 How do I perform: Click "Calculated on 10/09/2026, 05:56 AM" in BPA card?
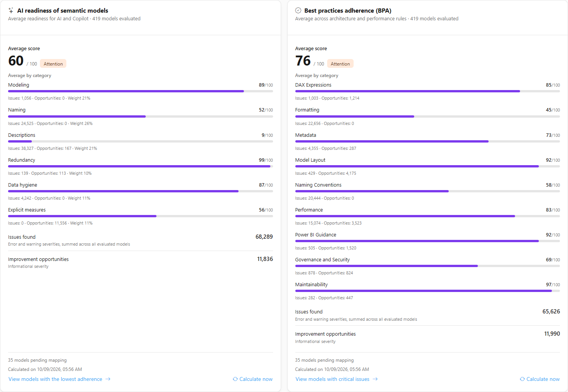click(332, 369)
